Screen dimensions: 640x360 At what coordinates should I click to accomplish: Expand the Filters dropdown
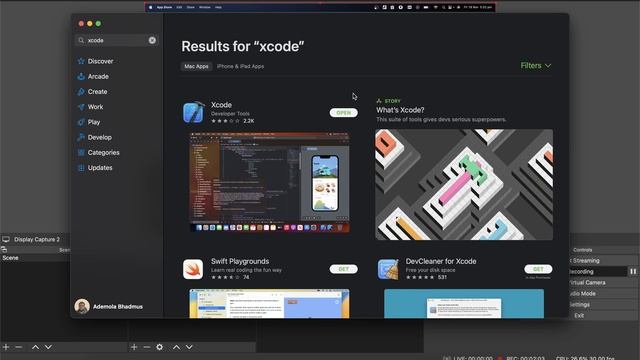click(536, 66)
